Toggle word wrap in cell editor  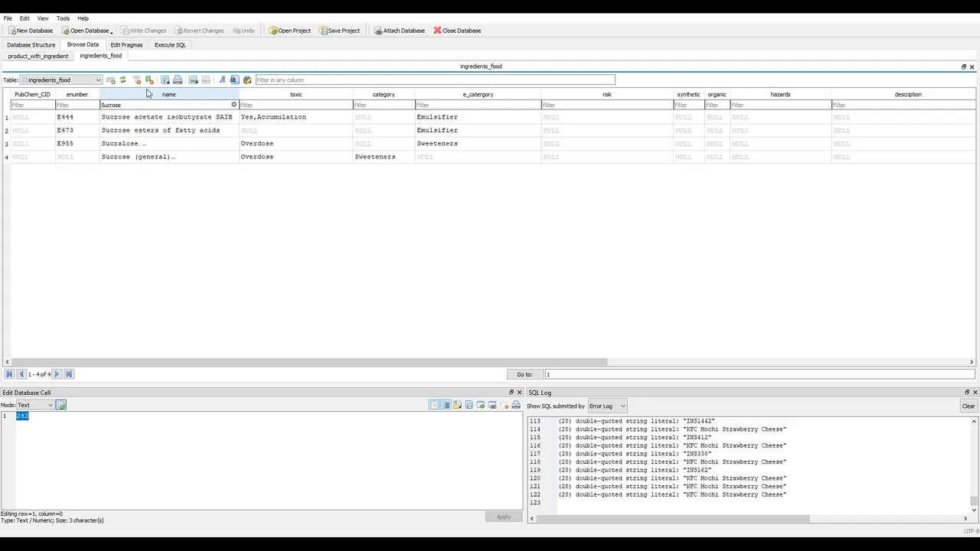coord(446,405)
